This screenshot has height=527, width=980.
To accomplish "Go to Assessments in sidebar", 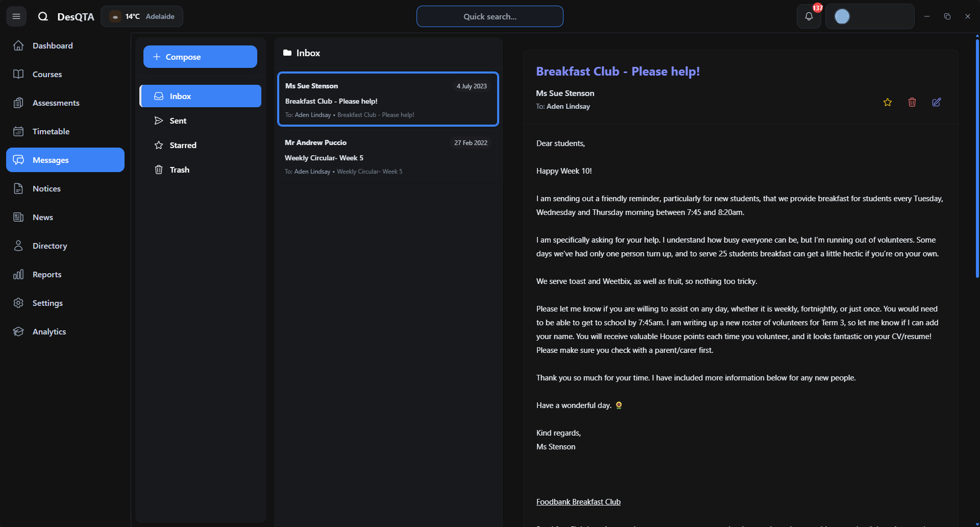I will click(x=56, y=103).
